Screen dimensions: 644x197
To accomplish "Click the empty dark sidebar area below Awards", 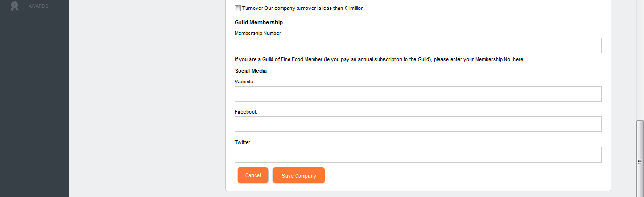I will pos(34,104).
